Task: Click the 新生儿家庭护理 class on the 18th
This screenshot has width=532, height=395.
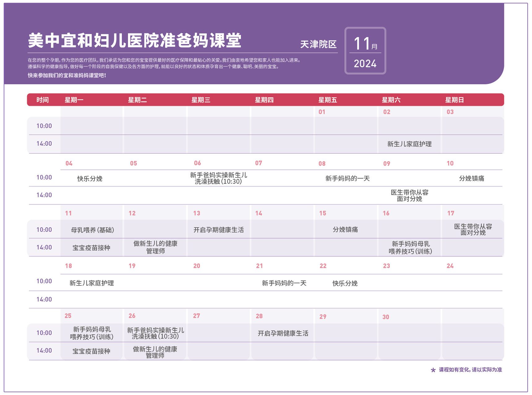Action: point(92,283)
